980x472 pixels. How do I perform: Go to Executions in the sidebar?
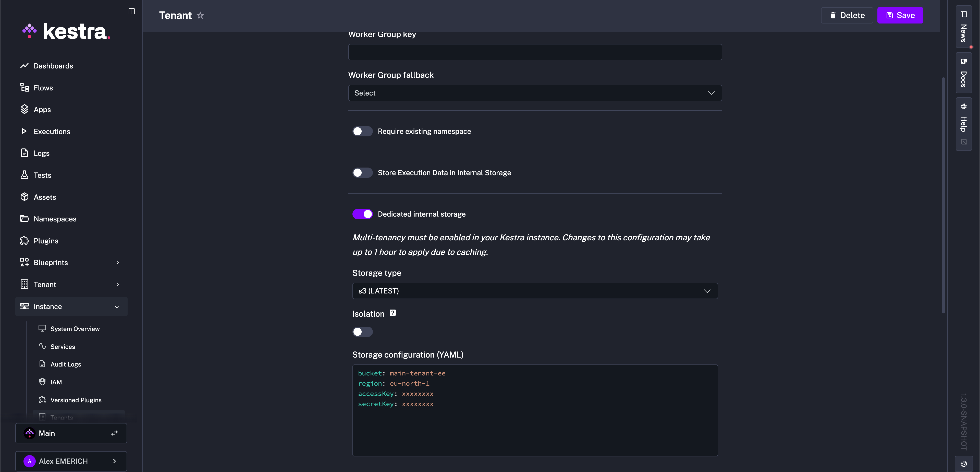(52, 131)
